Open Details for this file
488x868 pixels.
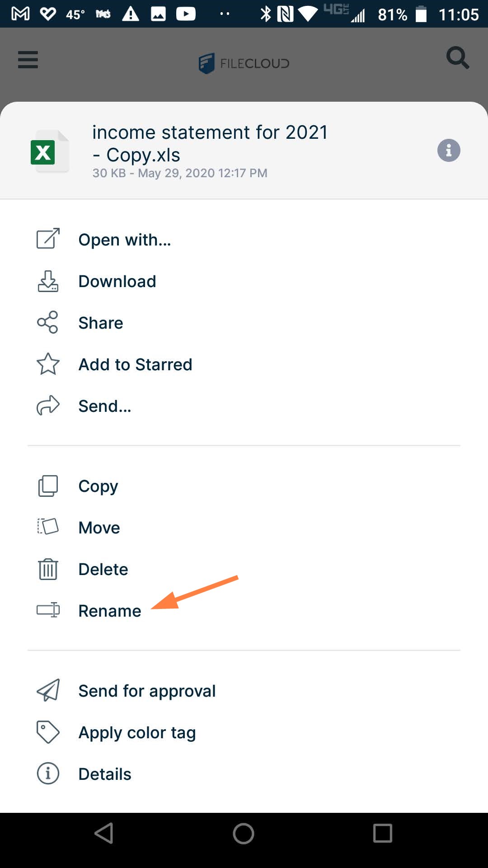(105, 774)
